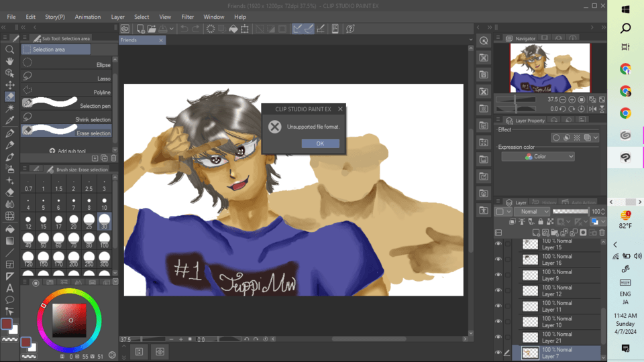Click the main foreground color swatch
Screen dimensions: 644x362
click(7, 323)
